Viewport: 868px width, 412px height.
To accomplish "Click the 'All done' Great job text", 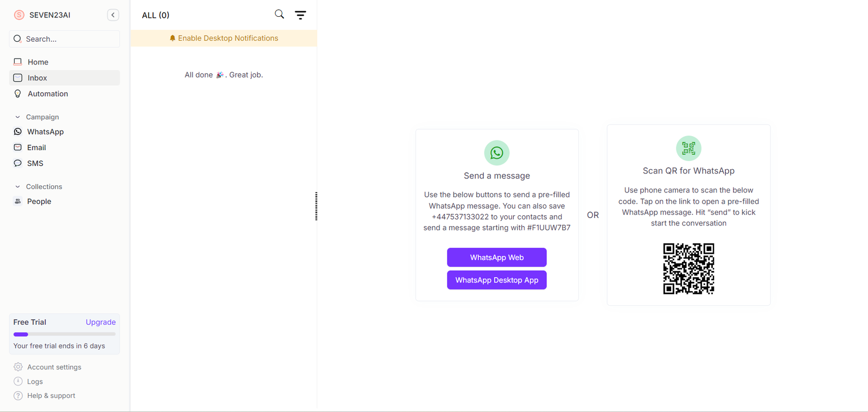I will 224,75.
